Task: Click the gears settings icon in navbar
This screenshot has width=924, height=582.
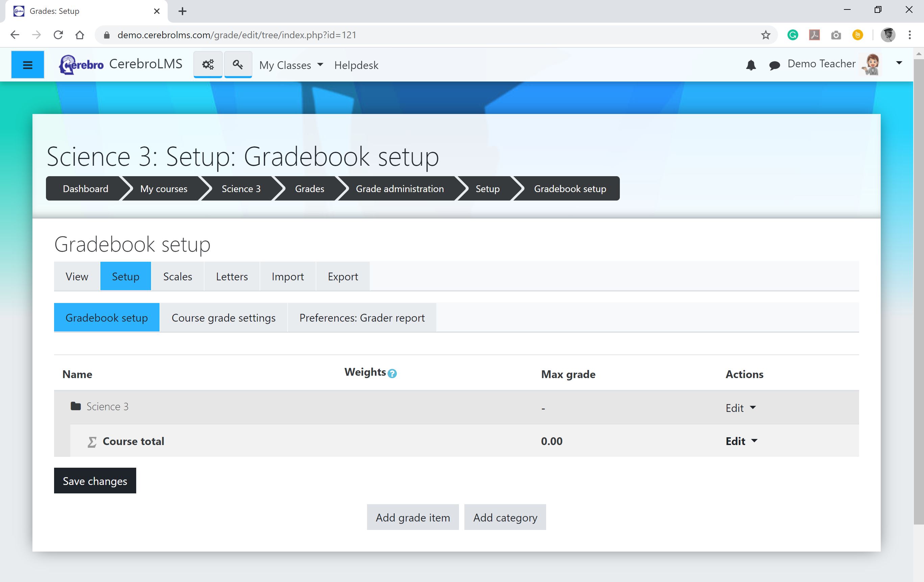Action: click(208, 65)
